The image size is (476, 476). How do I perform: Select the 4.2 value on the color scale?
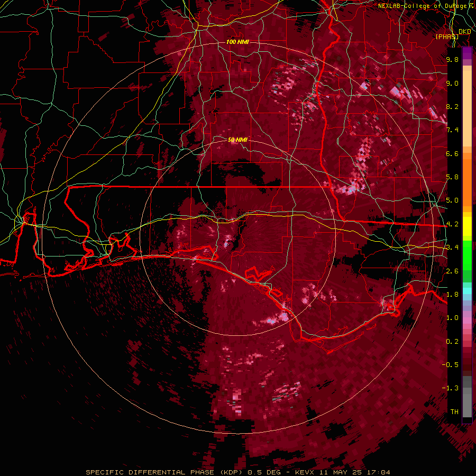click(452, 224)
